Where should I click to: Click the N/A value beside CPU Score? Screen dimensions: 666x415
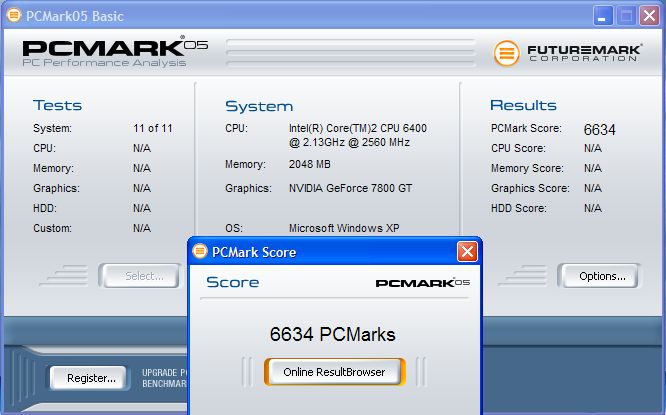click(x=593, y=148)
